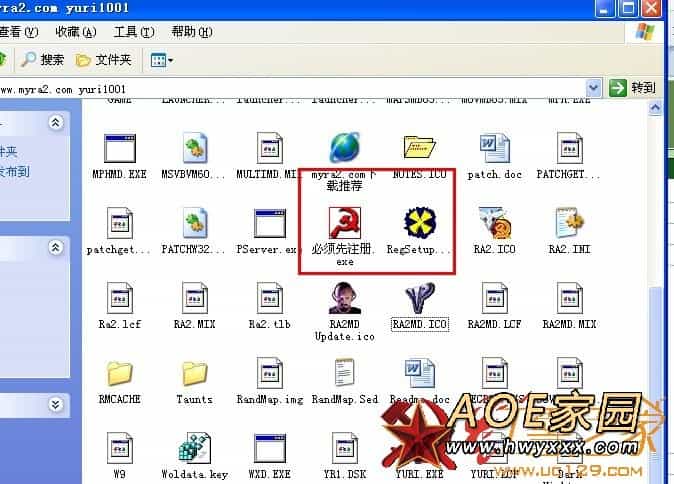The image size is (674, 484).
Task: Select the RA2.MIX file icon
Action: click(195, 298)
